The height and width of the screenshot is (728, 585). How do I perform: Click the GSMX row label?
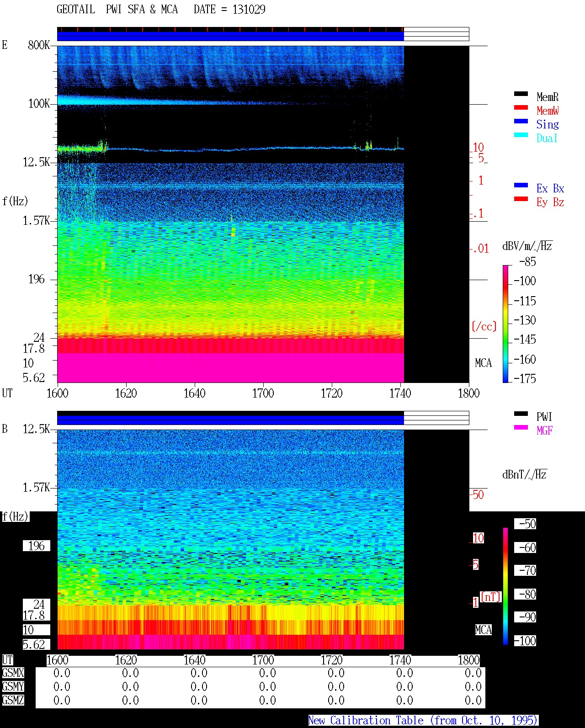click(x=13, y=673)
